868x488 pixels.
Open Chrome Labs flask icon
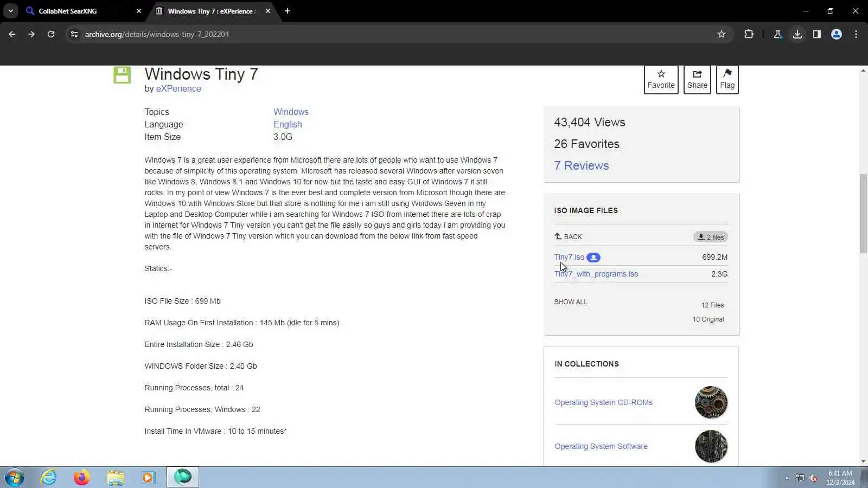point(777,34)
